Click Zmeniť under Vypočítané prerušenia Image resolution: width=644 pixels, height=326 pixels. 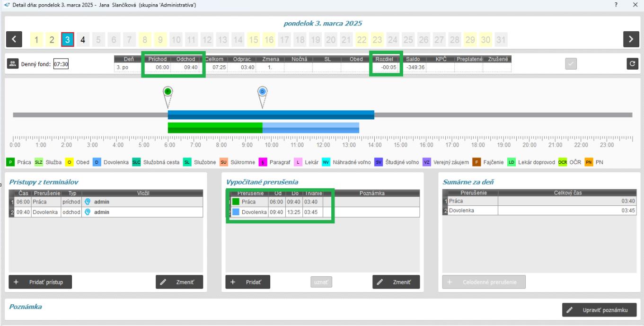396,282
